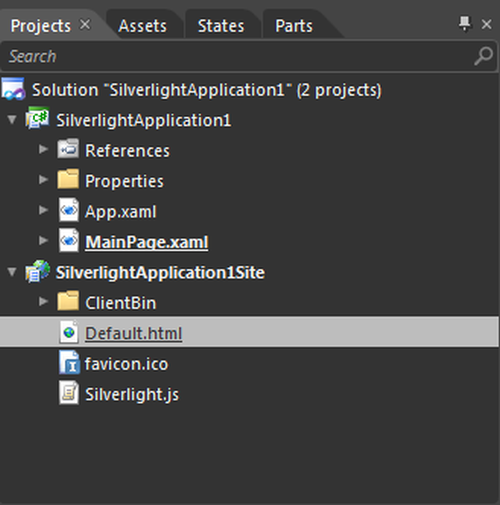Close the panel using the top-right X

[487, 24]
